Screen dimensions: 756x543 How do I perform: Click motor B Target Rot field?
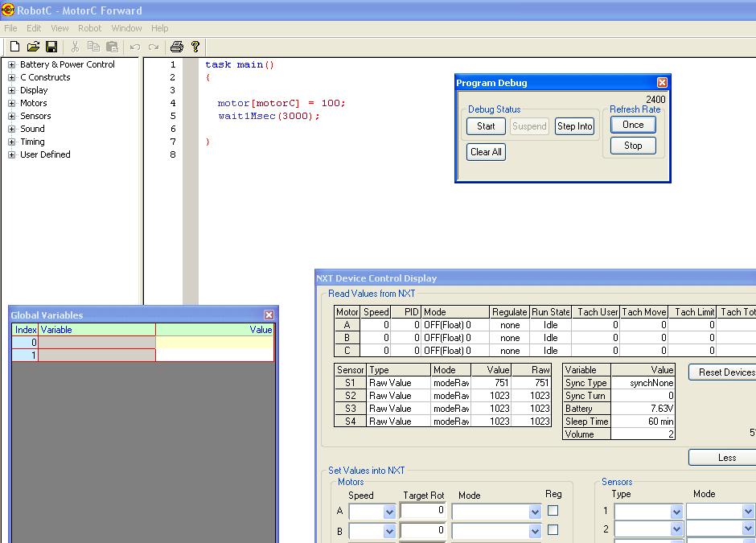click(x=422, y=530)
